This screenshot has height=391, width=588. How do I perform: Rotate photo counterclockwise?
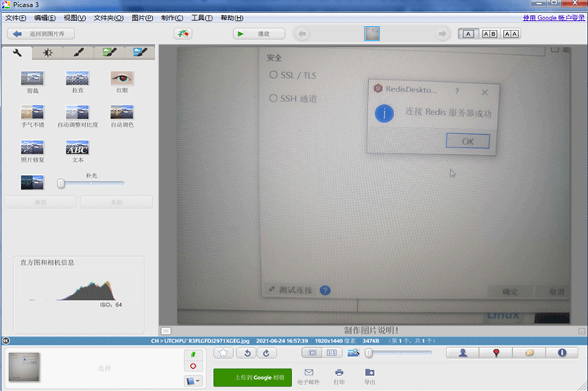pyautogui.click(x=247, y=353)
